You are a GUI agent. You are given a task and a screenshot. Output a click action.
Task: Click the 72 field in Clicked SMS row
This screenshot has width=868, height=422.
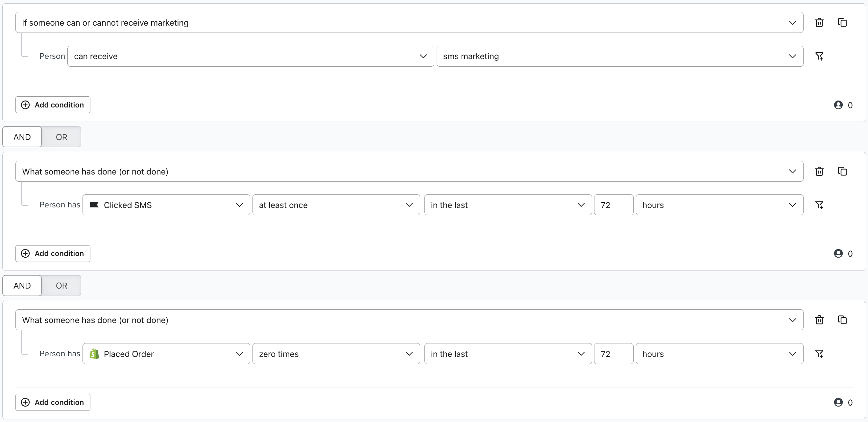pos(613,205)
